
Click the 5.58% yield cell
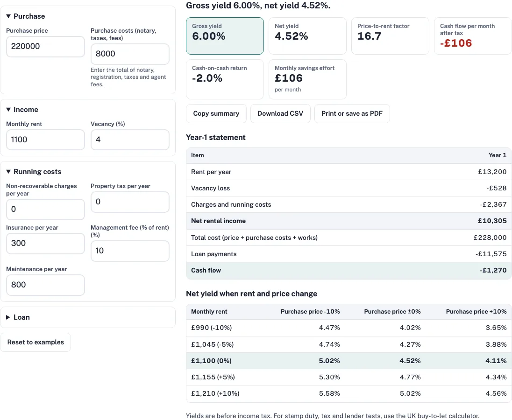tap(329, 393)
